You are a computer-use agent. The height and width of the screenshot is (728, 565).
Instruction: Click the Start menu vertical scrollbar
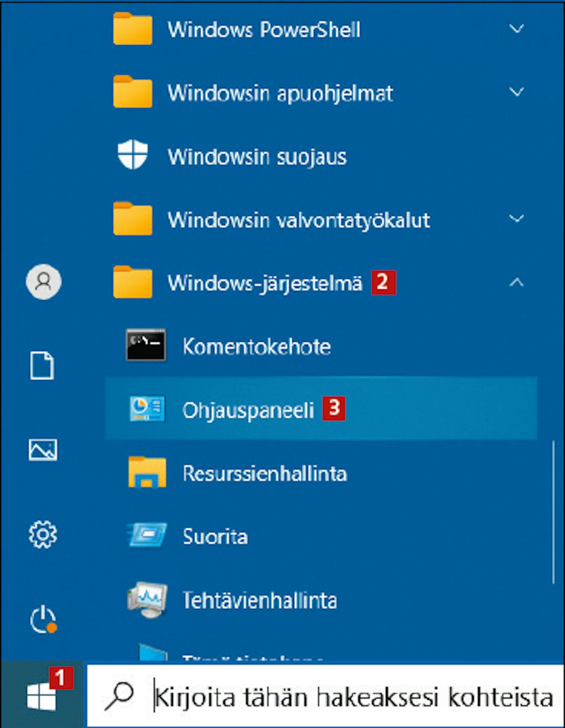click(x=553, y=512)
